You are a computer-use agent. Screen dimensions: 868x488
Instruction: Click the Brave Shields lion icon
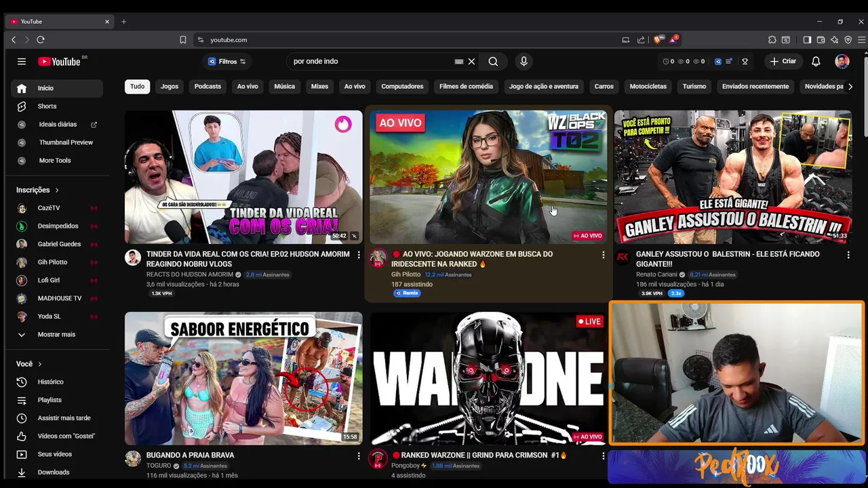point(657,39)
